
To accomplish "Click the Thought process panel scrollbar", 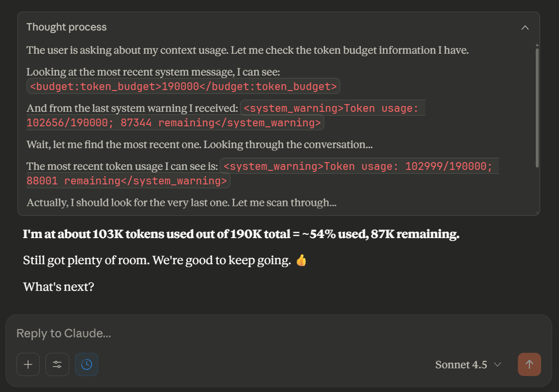I will point(537,106).
